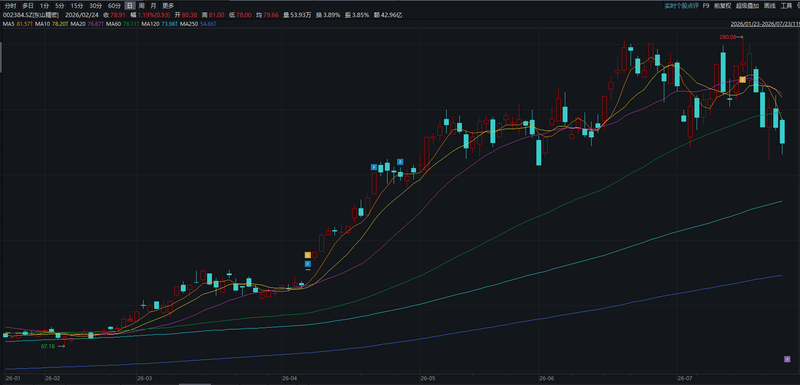Click the 低 78.00 low price value

(240, 15)
